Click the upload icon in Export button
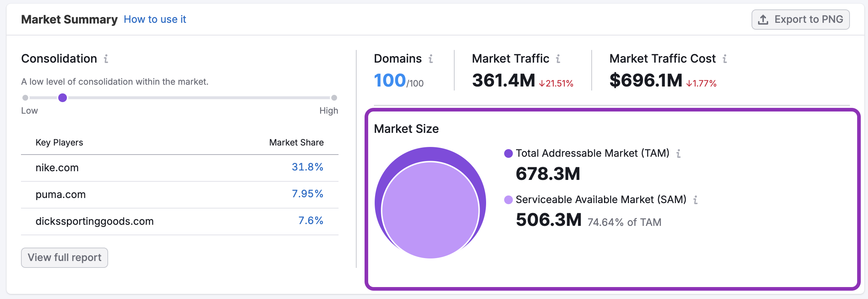Screen dimensions: 868x299 (763, 20)
